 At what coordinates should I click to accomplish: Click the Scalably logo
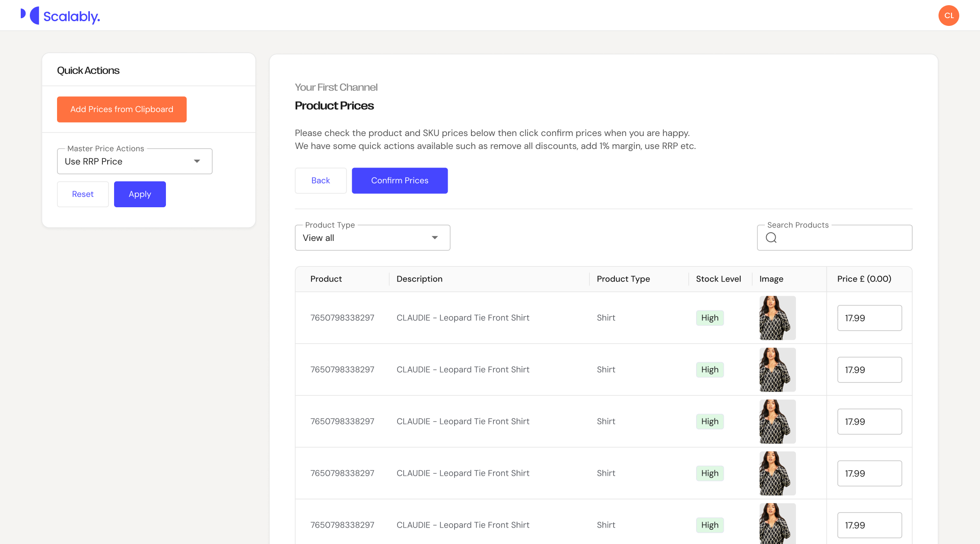coord(60,16)
